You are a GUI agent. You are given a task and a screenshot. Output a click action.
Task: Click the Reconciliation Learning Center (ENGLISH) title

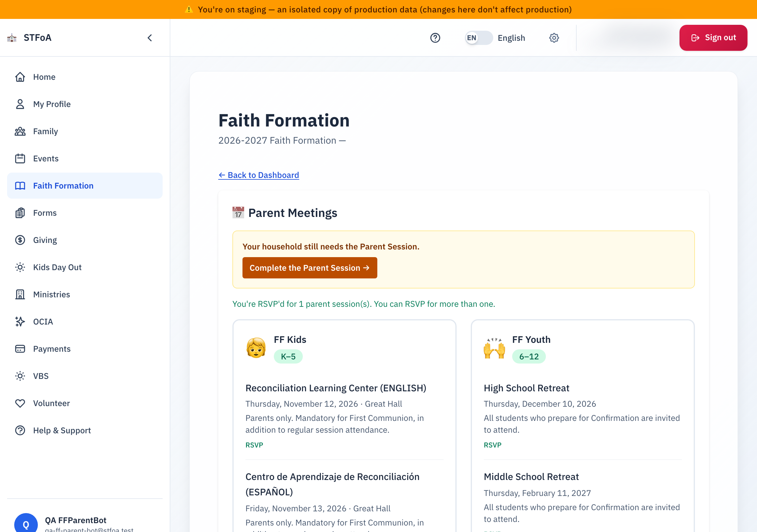click(336, 388)
